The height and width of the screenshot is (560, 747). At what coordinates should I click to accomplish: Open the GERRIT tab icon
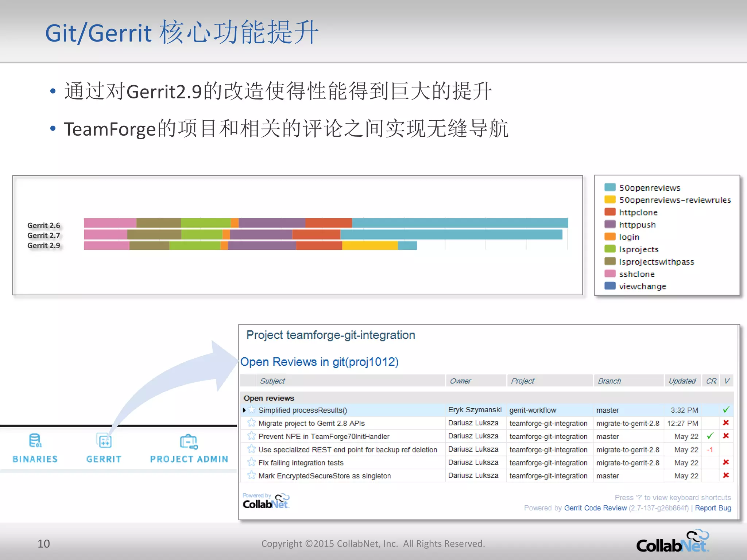tap(104, 440)
